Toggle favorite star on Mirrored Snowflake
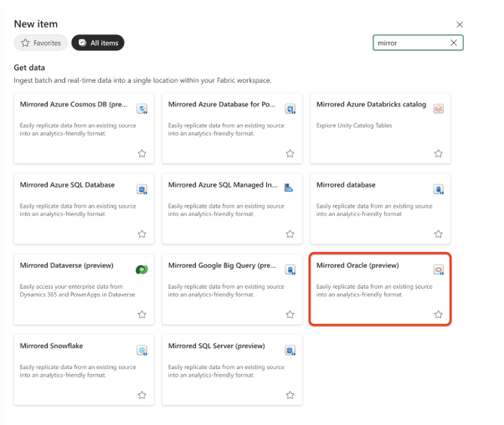Screen dimensions: 504x425 [142, 395]
